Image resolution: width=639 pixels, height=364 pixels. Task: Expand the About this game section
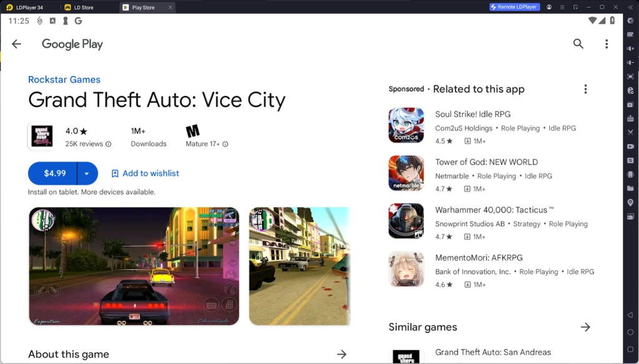[342, 353]
